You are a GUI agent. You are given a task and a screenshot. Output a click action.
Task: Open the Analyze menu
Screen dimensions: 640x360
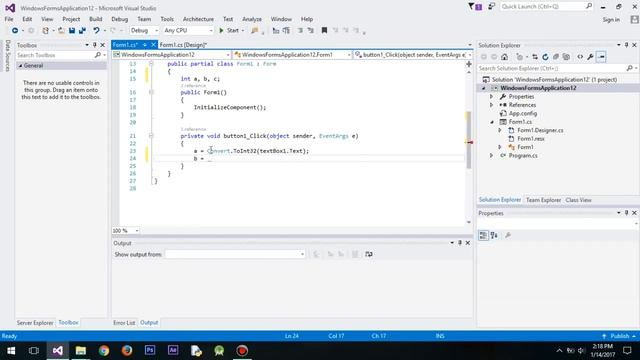pyautogui.click(x=252, y=19)
